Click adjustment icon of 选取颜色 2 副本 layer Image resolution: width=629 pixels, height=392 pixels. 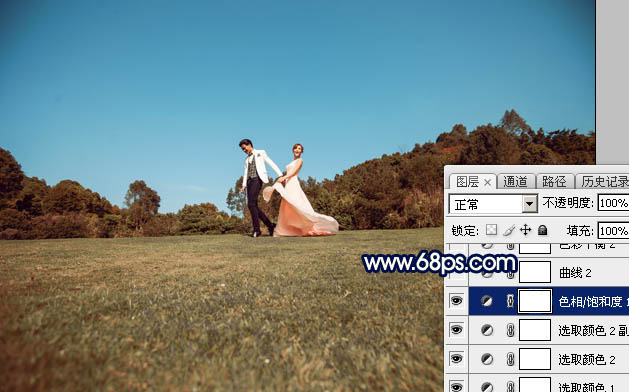pos(487,330)
